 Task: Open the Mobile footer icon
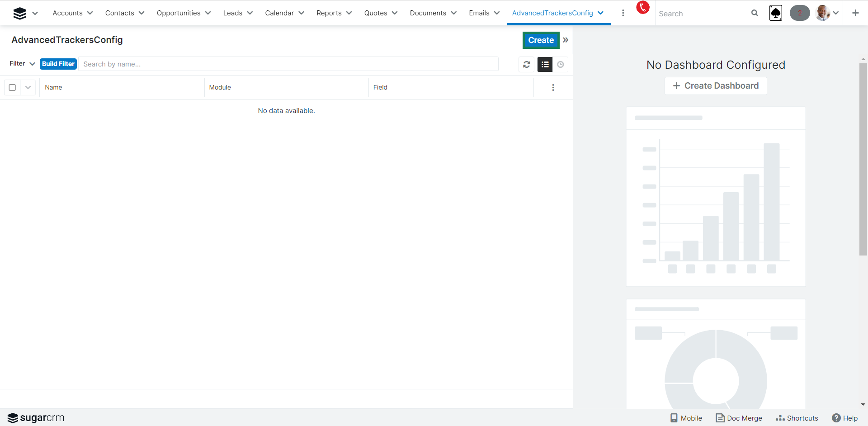pos(686,418)
